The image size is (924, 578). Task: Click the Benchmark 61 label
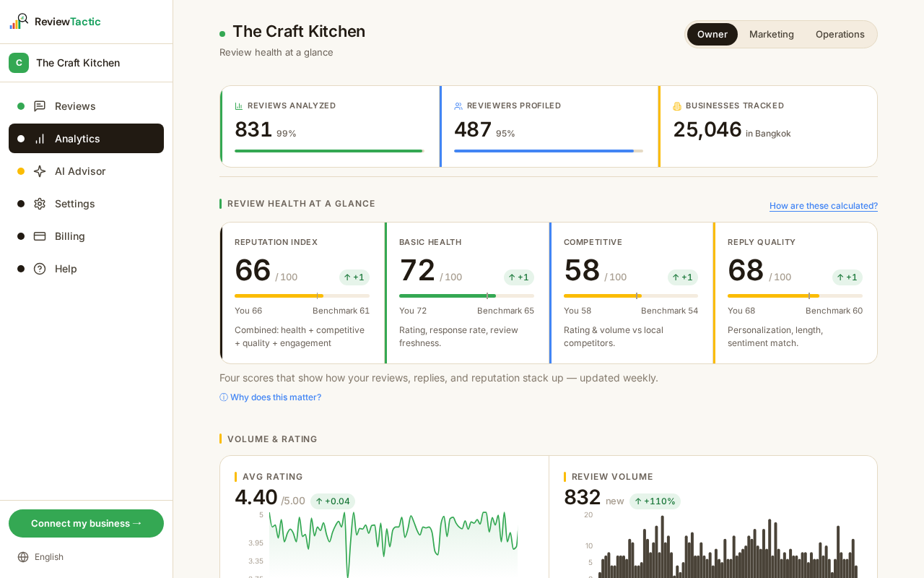point(341,311)
